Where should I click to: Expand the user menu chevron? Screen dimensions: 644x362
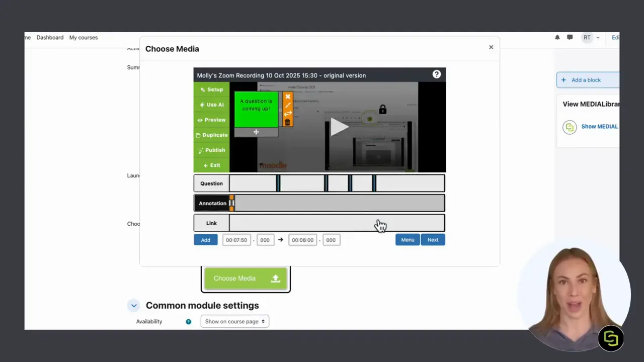[598, 38]
